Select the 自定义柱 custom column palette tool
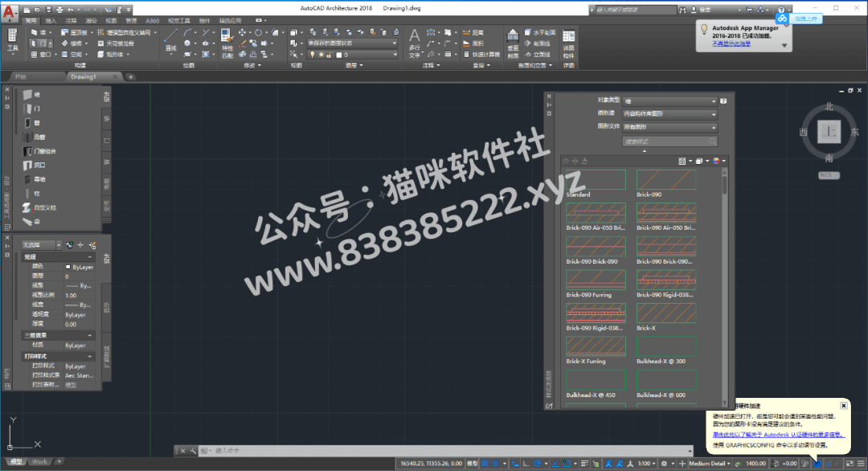The height and width of the screenshot is (471, 868). (40, 207)
